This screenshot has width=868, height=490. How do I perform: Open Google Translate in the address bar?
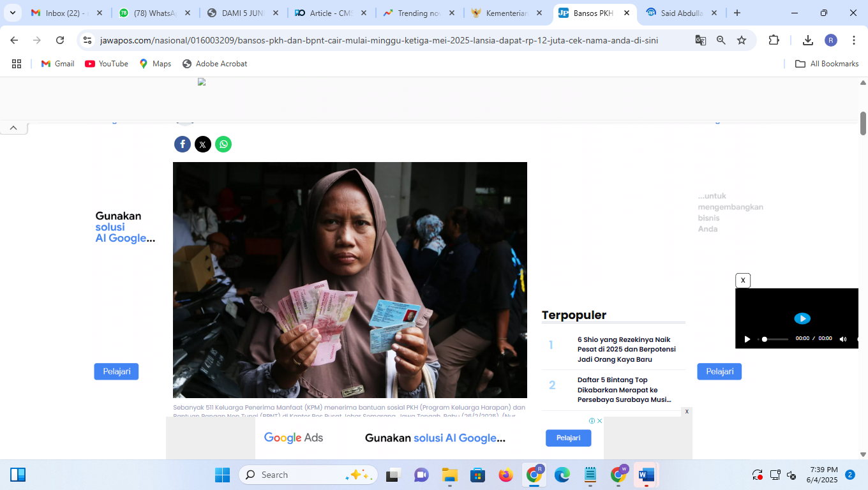tap(701, 40)
